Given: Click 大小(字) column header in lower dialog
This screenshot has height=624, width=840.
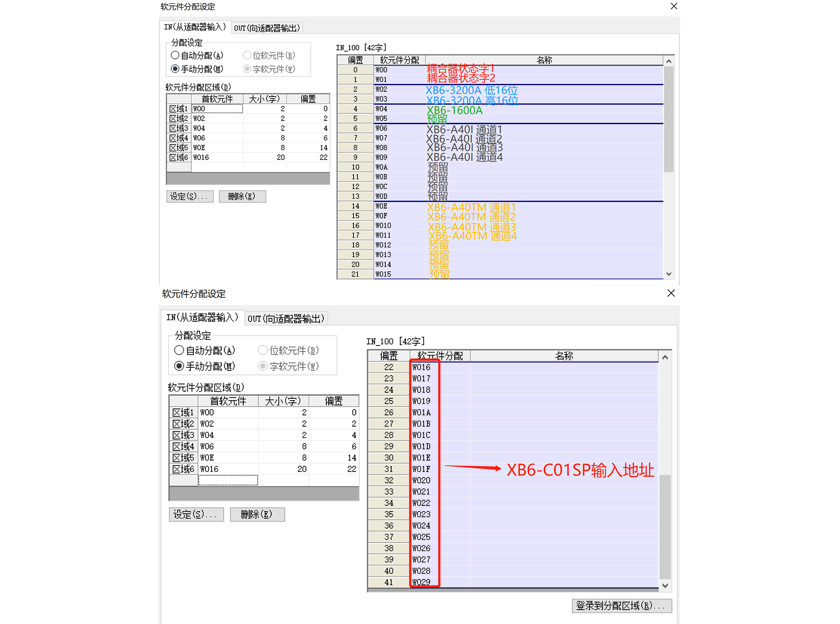Looking at the screenshot, I should pyautogui.click(x=283, y=401).
